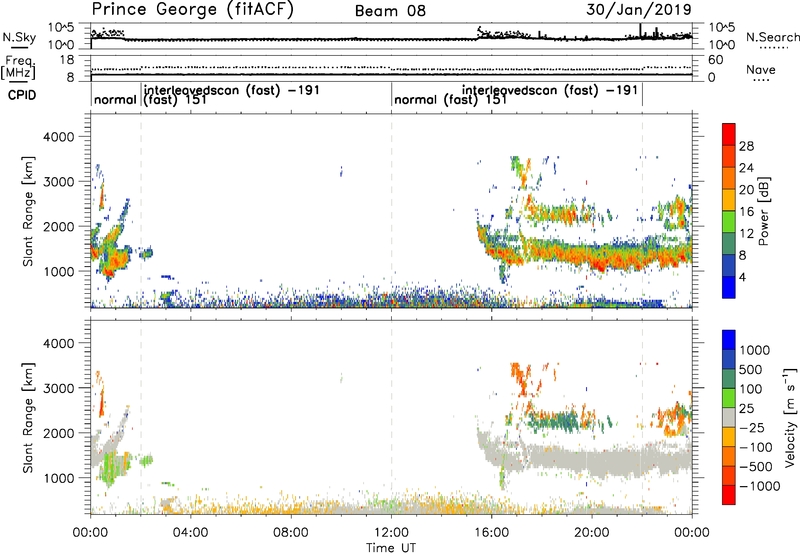
Task: Click the "1000" range tick in the velocity panel
Action: [x=59, y=478]
